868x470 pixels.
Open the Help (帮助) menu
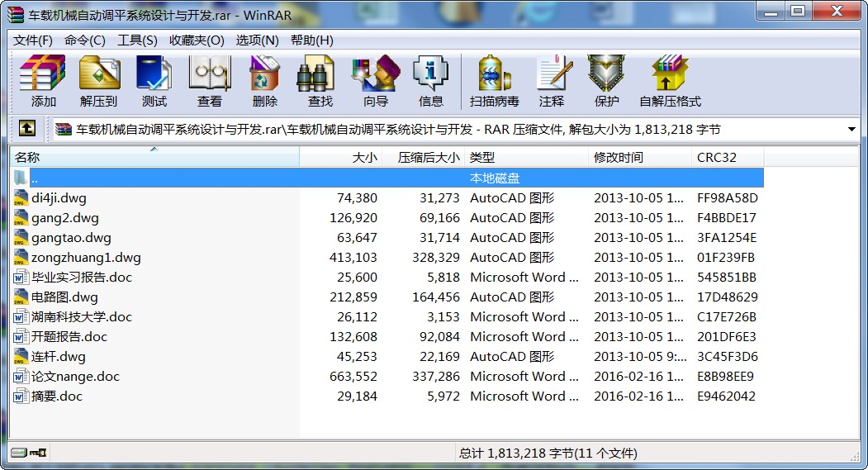coord(311,40)
